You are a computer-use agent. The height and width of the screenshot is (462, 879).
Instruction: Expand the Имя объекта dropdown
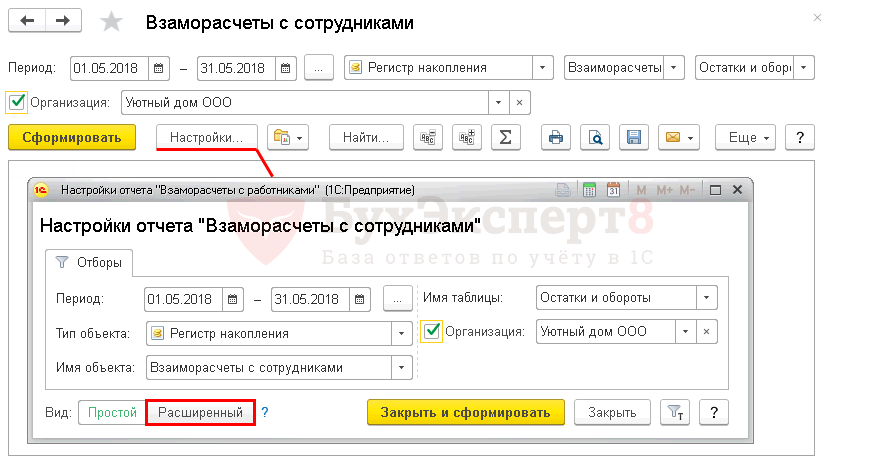click(401, 368)
